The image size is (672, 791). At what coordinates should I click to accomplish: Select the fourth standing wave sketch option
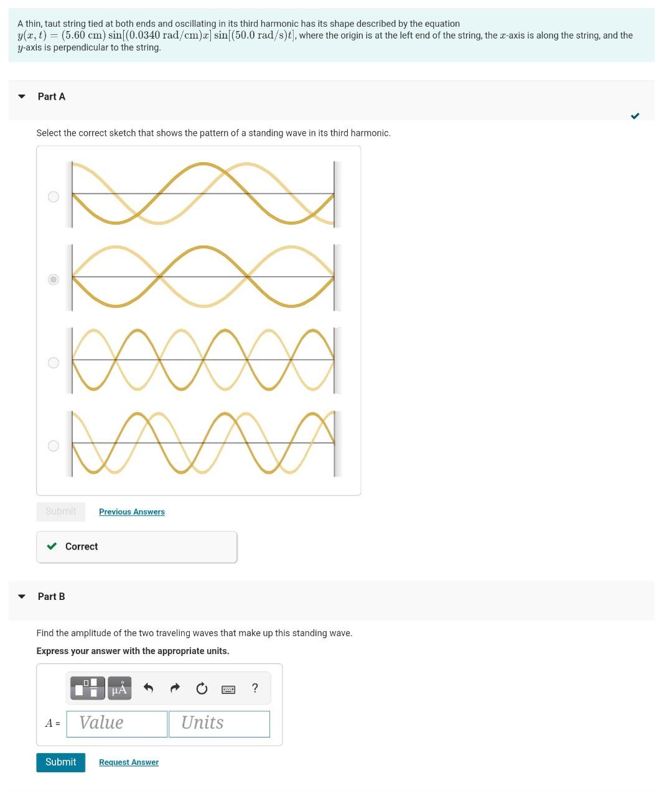pyautogui.click(x=54, y=446)
